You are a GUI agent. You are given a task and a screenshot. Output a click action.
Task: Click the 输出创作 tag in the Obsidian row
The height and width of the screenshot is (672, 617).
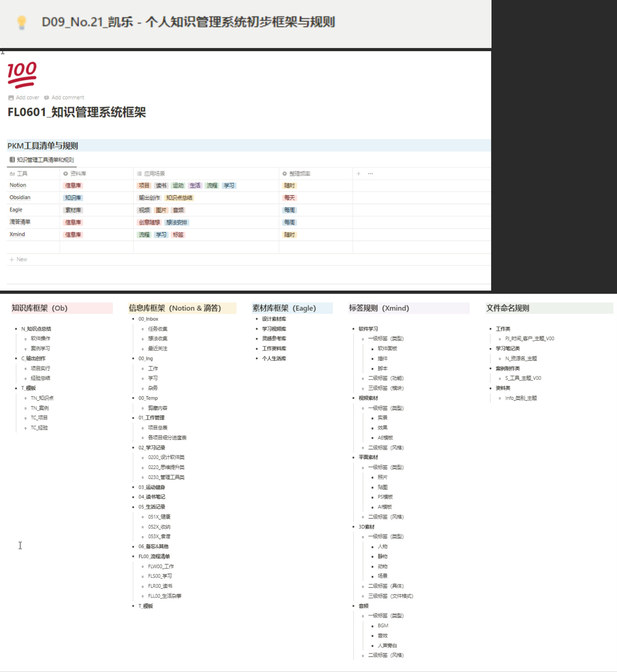point(149,198)
